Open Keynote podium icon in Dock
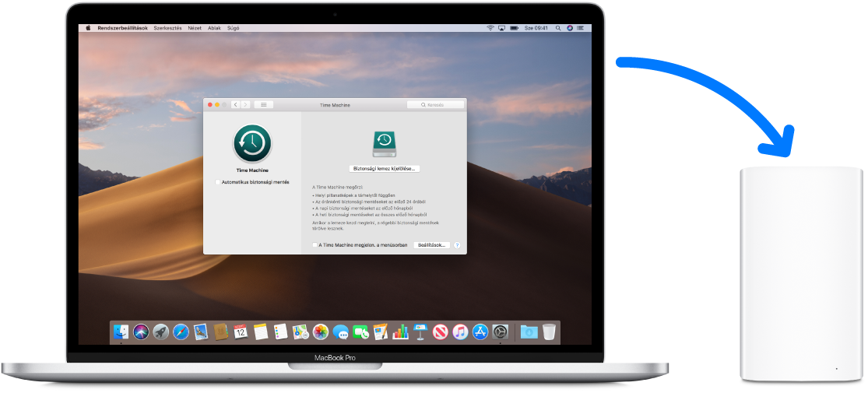 (x=420, y=332)
